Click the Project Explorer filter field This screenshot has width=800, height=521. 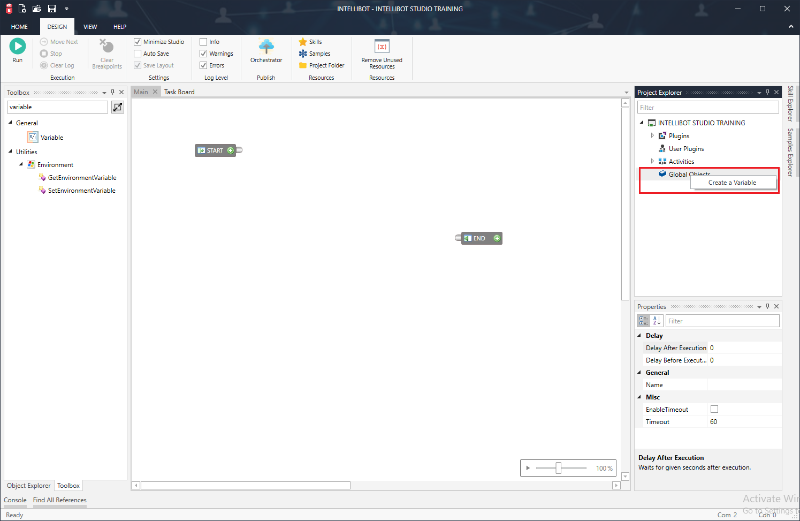(x=707, y=107)
